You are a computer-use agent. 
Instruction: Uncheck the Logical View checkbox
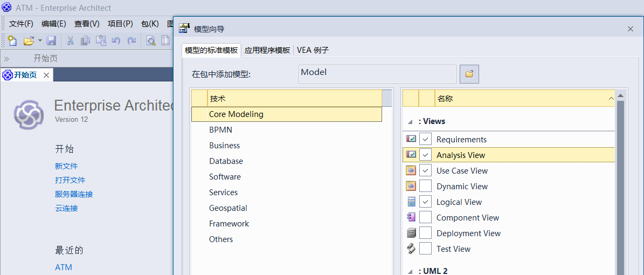426,202
